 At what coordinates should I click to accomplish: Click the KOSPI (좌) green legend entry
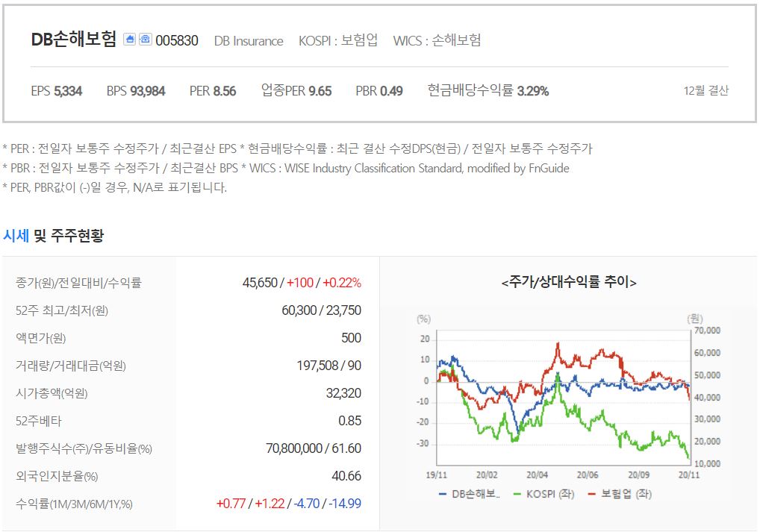pos(543,494)
